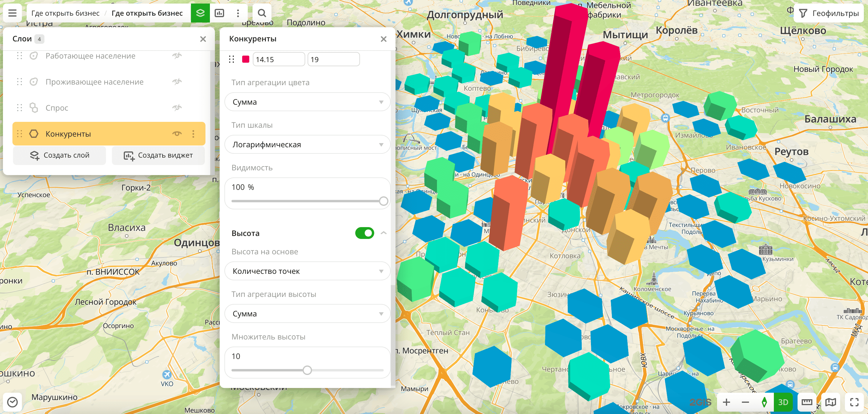Viewport: 868px width, 414px height.
Task: Click first Где открыть бизнес breadcrumb
Action: click(65, 13)
